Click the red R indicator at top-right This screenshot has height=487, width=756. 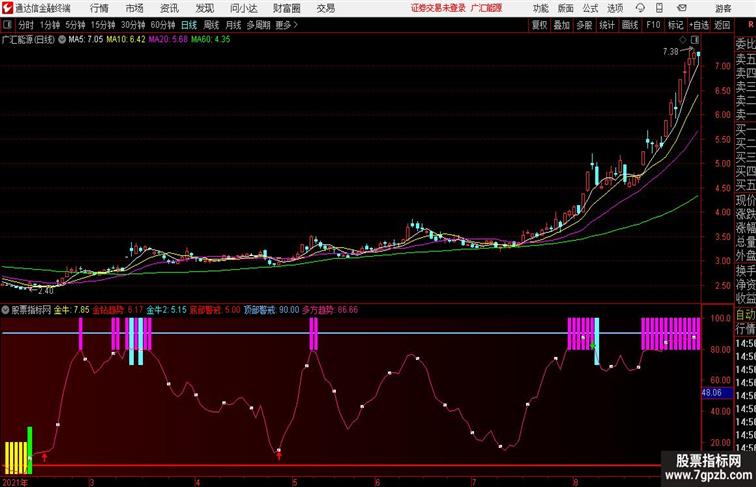click(x=751, y=25)
